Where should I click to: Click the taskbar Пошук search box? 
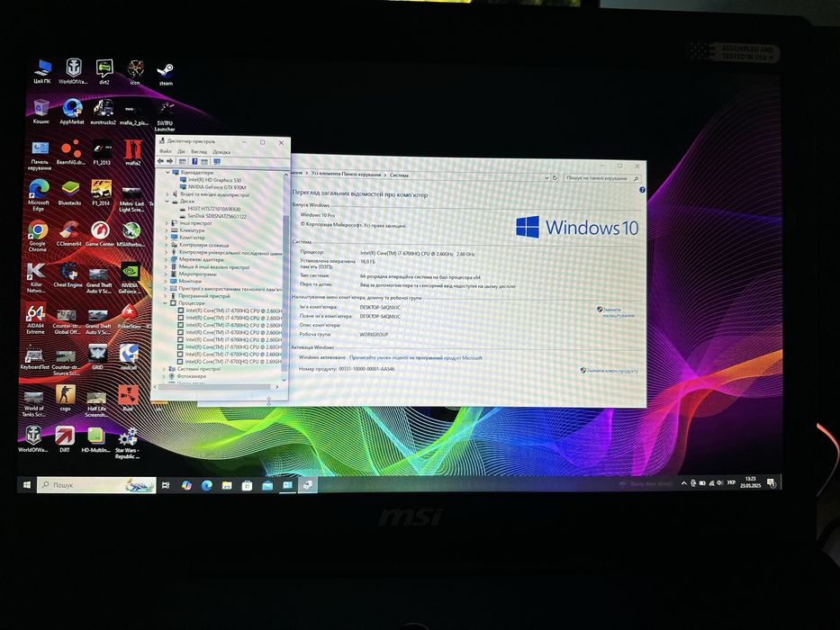coord(96,485)
